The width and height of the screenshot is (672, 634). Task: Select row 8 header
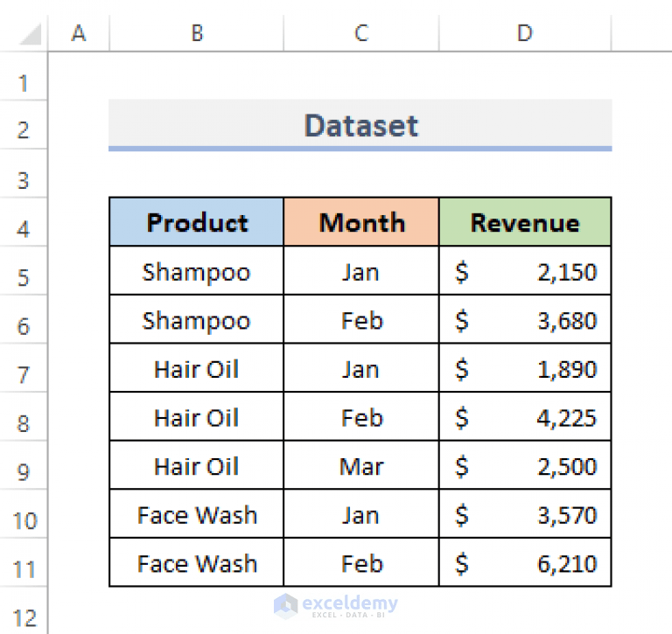23,416
